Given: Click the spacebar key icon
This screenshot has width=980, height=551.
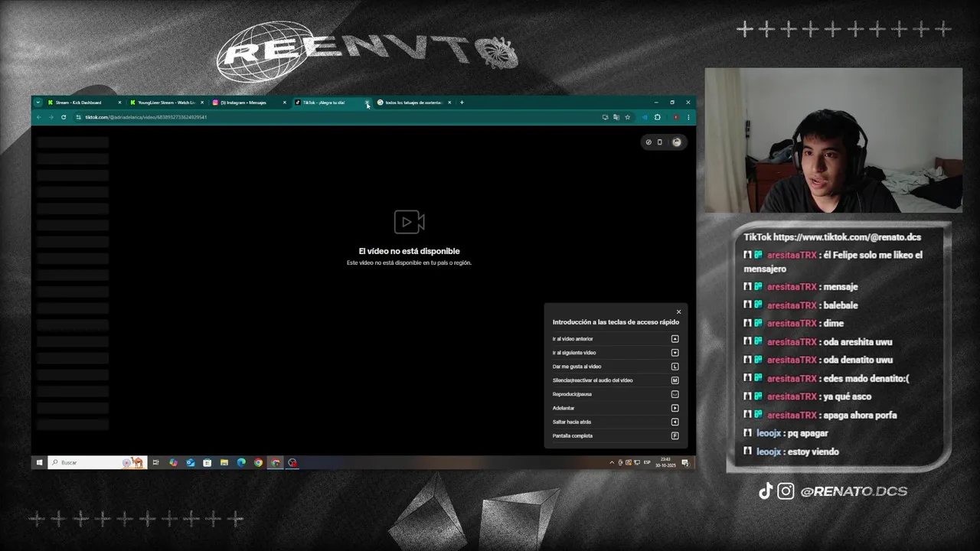Looking at the screenshot, I should pyautogui.click(x=675, y=394).
